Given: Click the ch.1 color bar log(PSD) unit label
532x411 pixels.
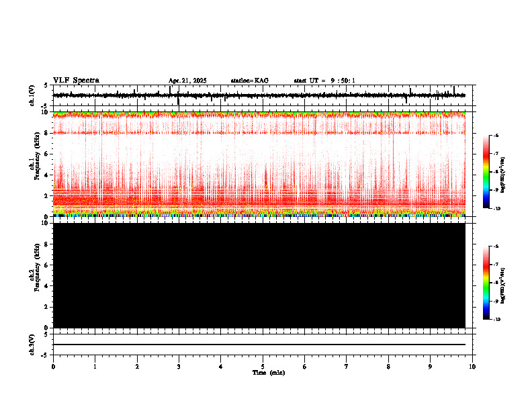Looking at the screenshot, I should pyautogui.click(x=503, y=175).
